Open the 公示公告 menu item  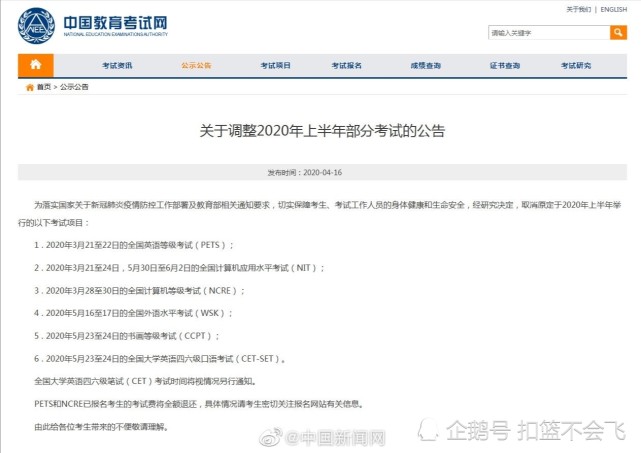196,65
